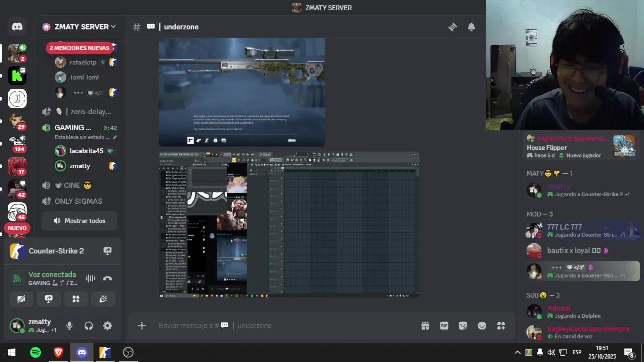This screenshot has height=362, width=644.
Task: Open Discord home direct messages icon
Action: pyautogui.click(x=17, y=27)
